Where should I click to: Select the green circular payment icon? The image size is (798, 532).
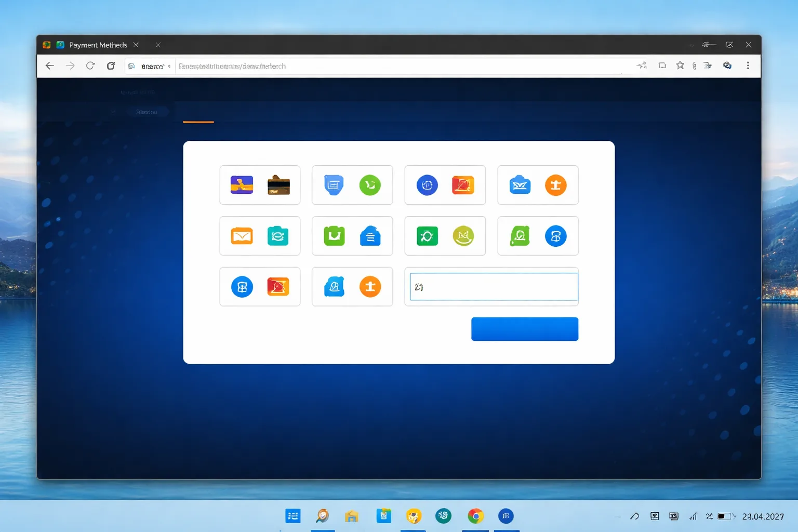370,185
